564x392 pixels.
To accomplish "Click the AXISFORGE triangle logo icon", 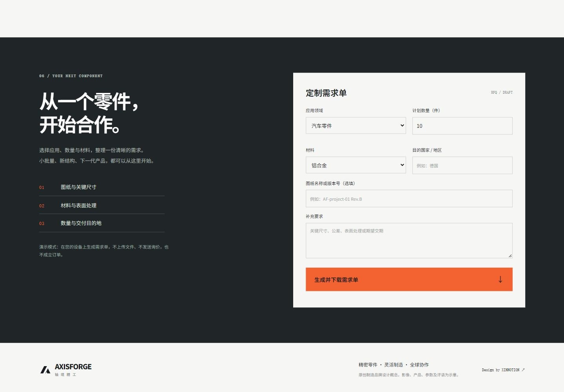I will [45, 370].
